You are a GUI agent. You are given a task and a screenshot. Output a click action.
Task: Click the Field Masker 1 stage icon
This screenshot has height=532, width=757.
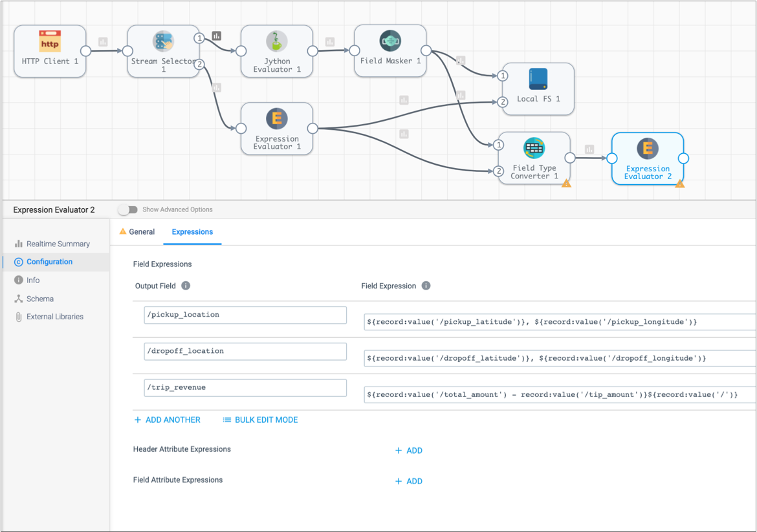coord(390,41)
